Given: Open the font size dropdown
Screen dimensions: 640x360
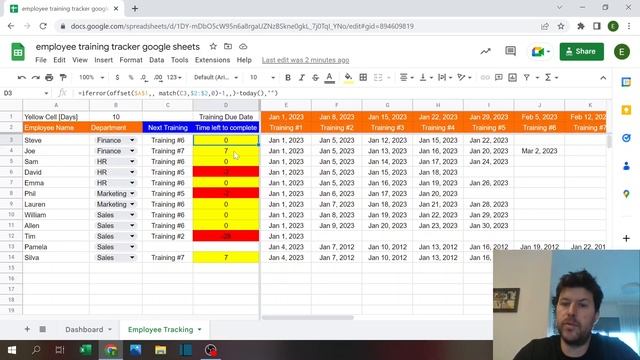Looking at the screenshot, I should [262, 78].
